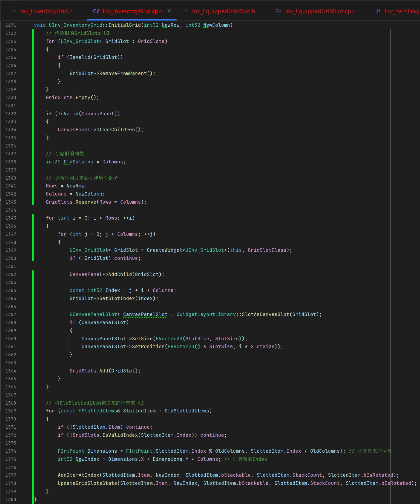This screenshot has height=504, width=420.
Task: Click line number 1345 in the gutter
Action: pyautogui.click(x=11, y=218)
